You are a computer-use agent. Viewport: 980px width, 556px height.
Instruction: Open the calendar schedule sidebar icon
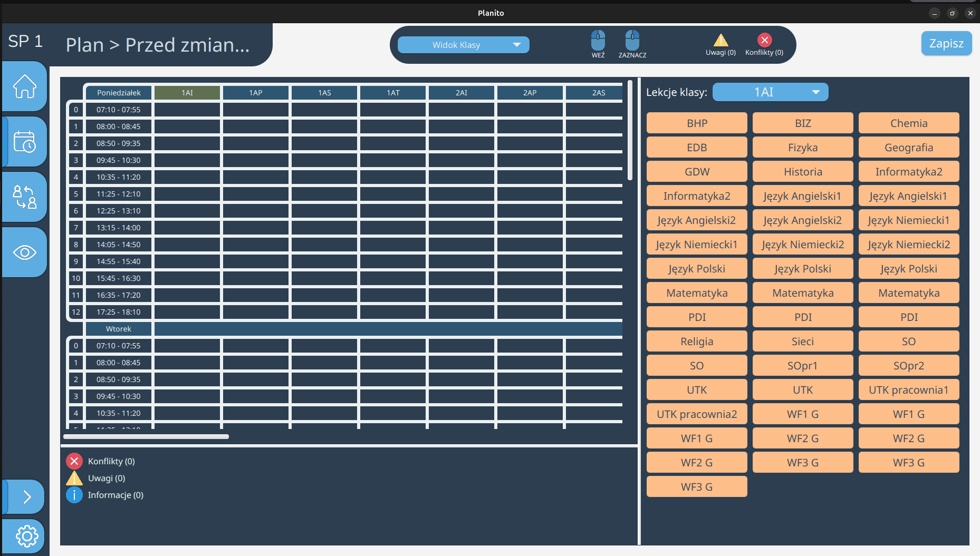pos(25,142)
